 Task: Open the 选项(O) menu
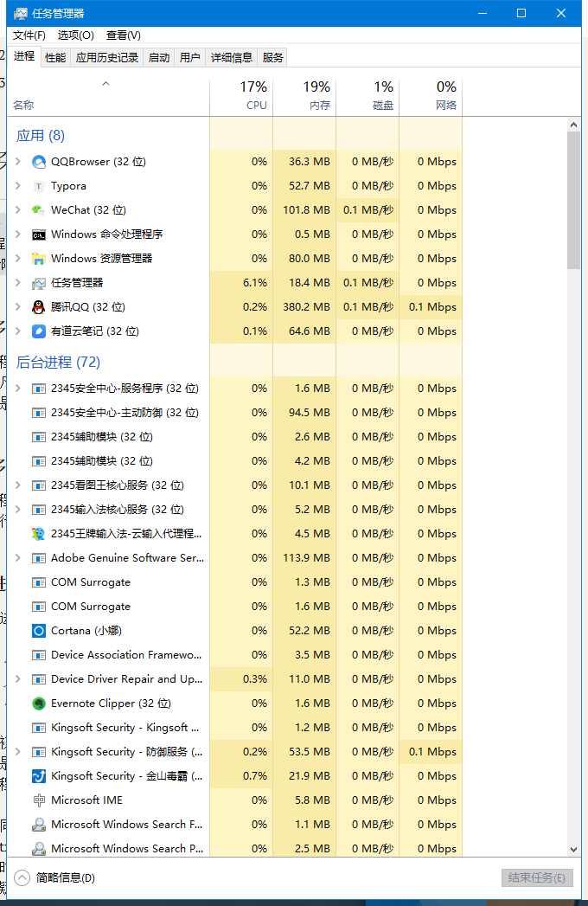76,35
